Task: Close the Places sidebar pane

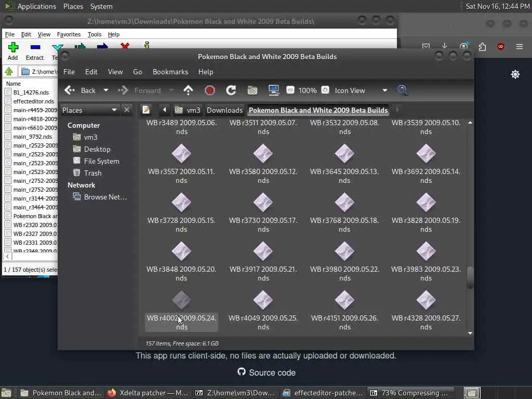Action: pyautogui.click(x=127, y=110)
